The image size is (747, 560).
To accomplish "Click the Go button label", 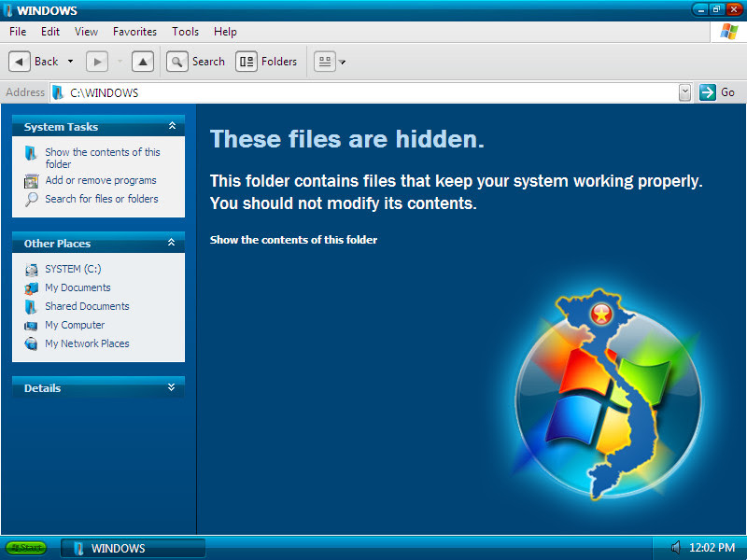I will [x=727, y=92].
